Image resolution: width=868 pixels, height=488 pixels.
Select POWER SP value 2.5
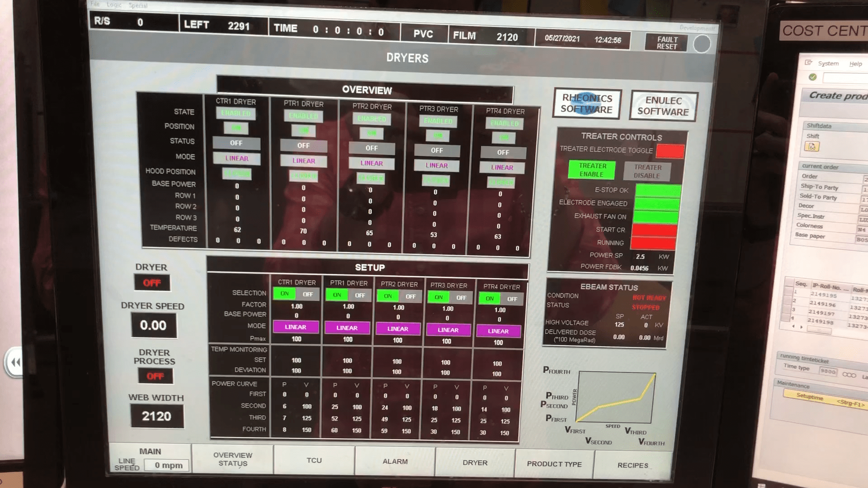click(641, 256)
